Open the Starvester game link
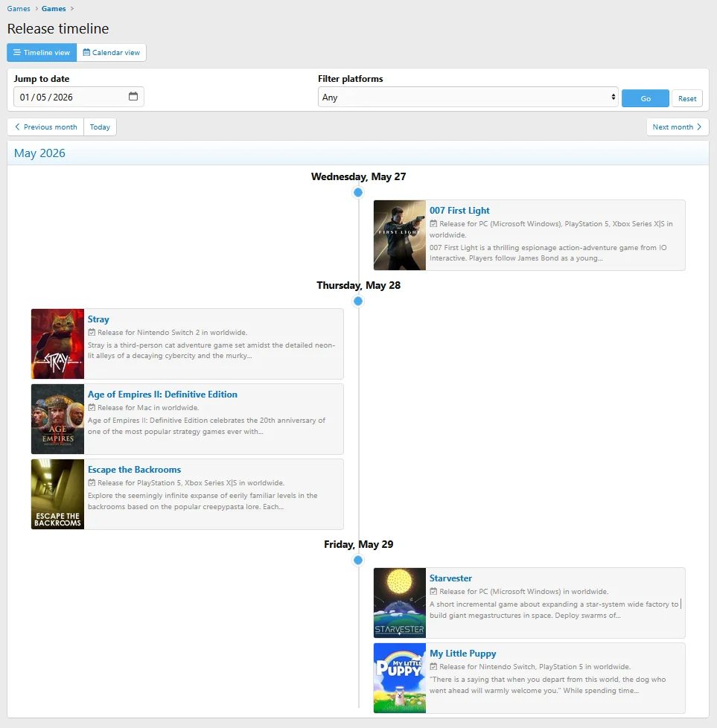The image size is (717, 728). (x=450, y=578)
